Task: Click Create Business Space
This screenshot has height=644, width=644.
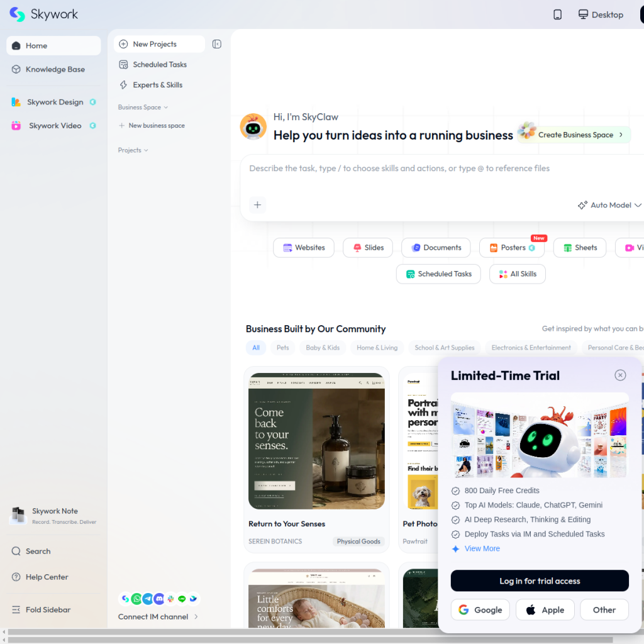Action: (x=574, y=135)
